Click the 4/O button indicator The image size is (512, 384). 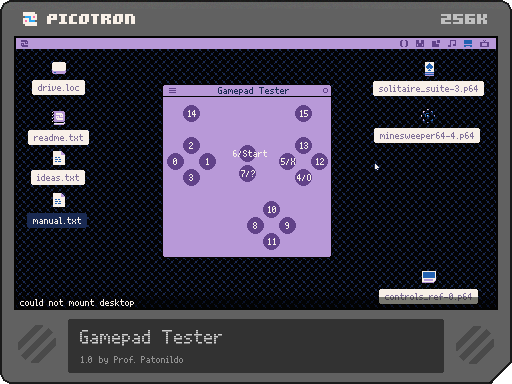coord(303,178)
